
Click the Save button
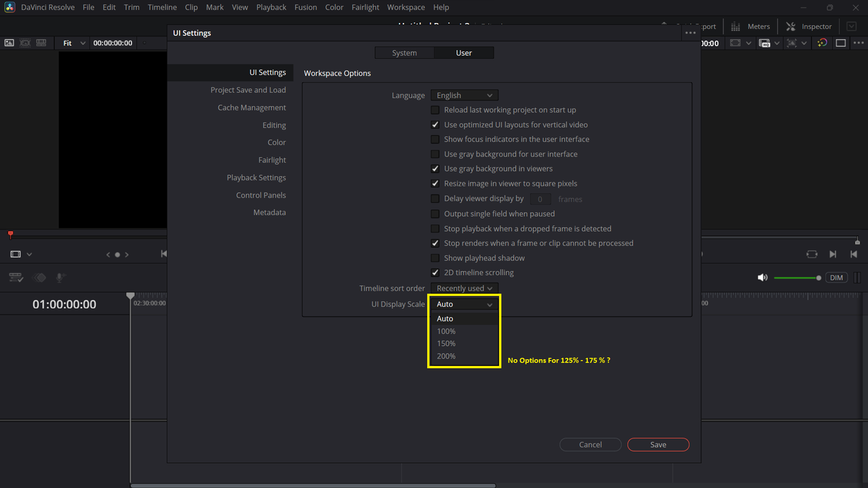point(658,445)
